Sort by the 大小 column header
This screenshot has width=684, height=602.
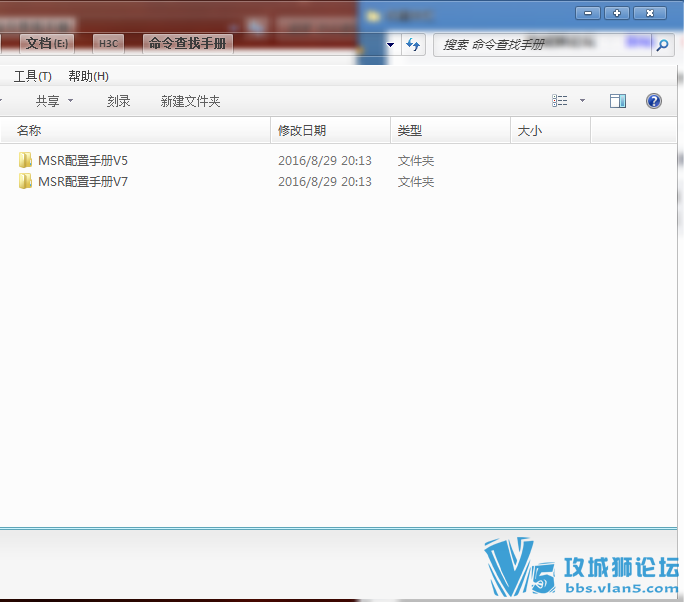(x=551, y=130)
